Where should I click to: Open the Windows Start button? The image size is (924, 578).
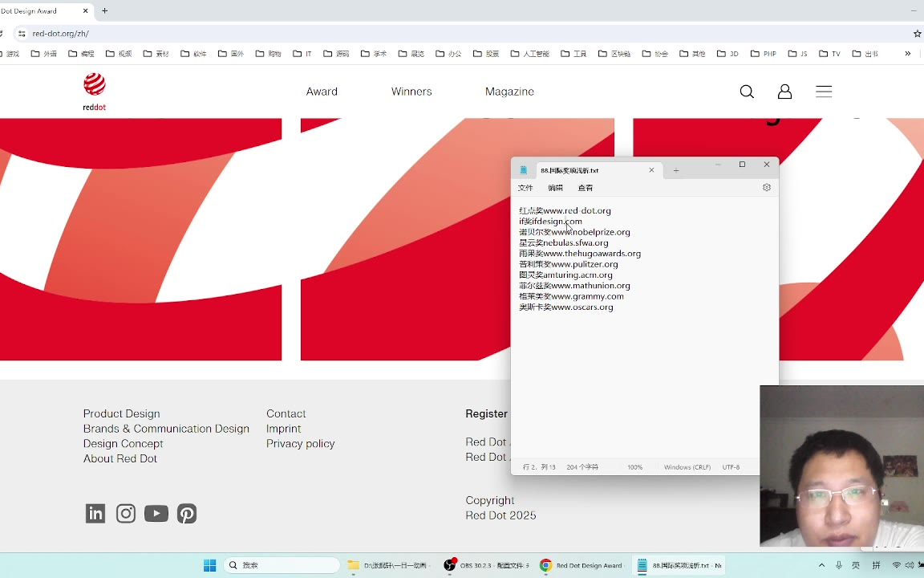coord(210,565)
